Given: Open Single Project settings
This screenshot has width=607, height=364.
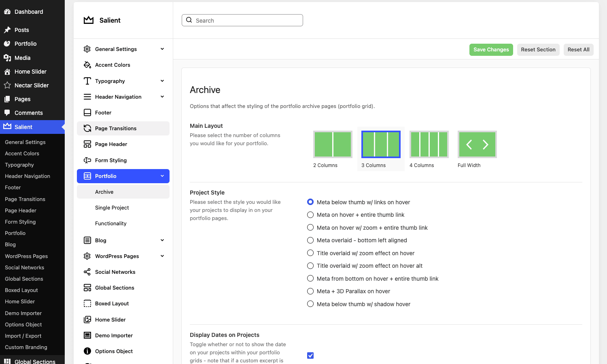Looking at the screenshot, I should tap(123, 207).
